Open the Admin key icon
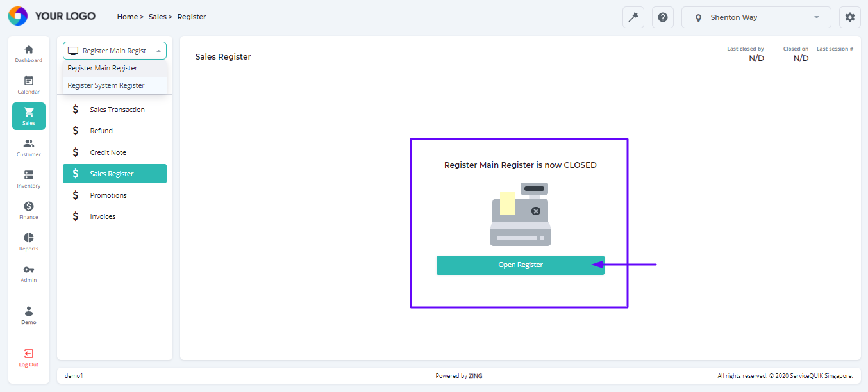868x392 pixels. click(x=28, y=273)
